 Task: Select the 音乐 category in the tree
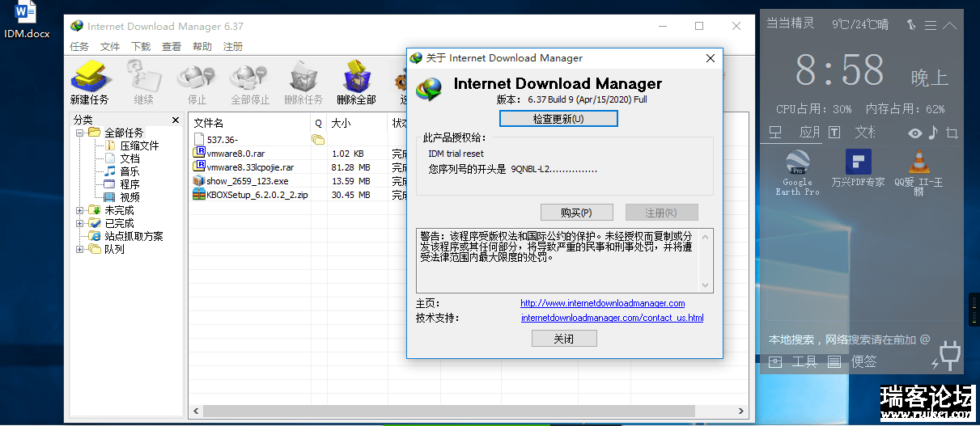pyautogui.click(x=129, y=171)
